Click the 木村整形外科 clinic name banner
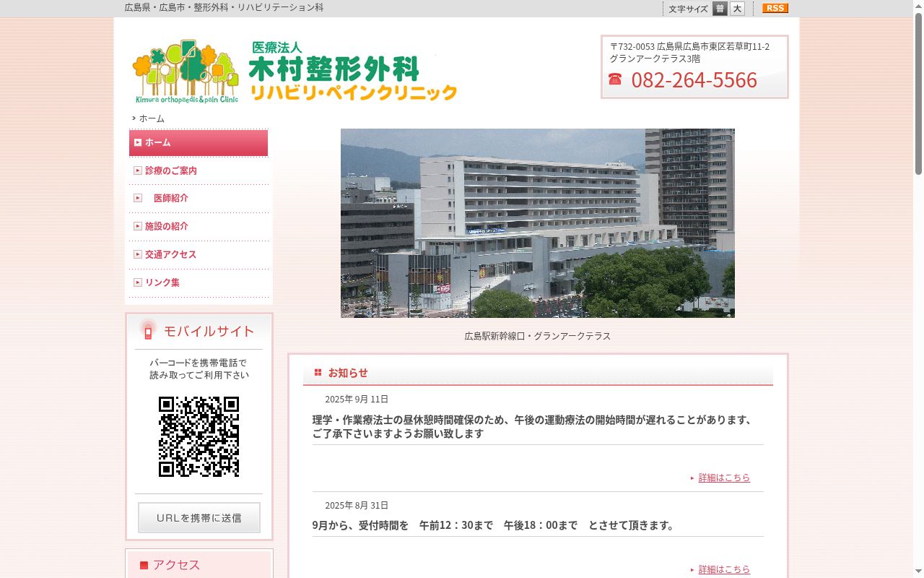Screen dimensions: 924x578 click(x=352, y=71)
